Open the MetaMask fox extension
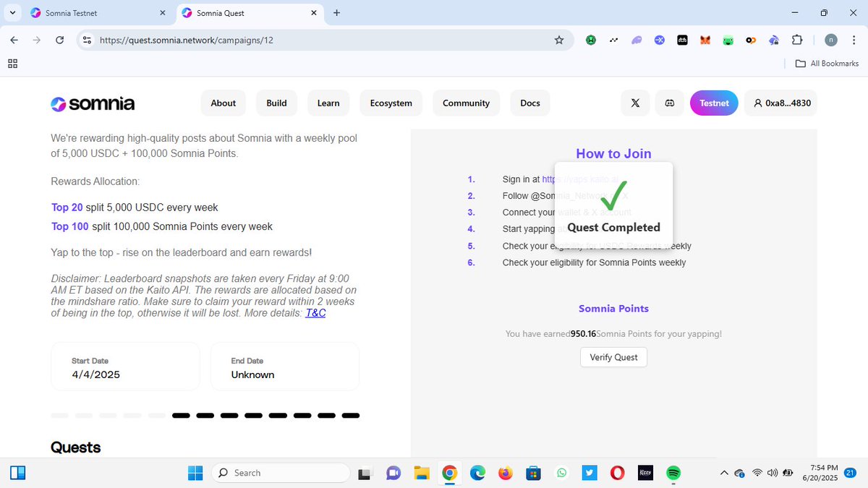 pyautogui.click(x=705, y=40)
